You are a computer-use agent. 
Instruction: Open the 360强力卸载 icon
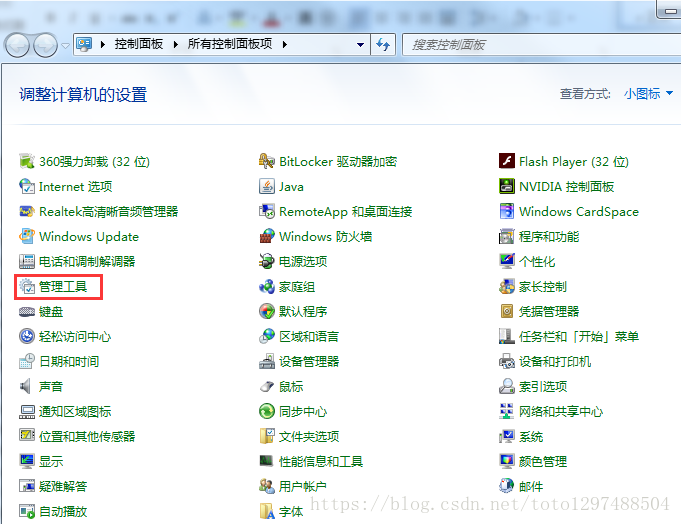click(26, 161)
